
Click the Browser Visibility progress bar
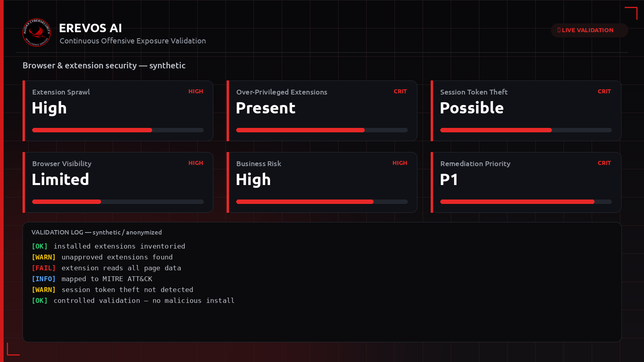coord(118,202)
